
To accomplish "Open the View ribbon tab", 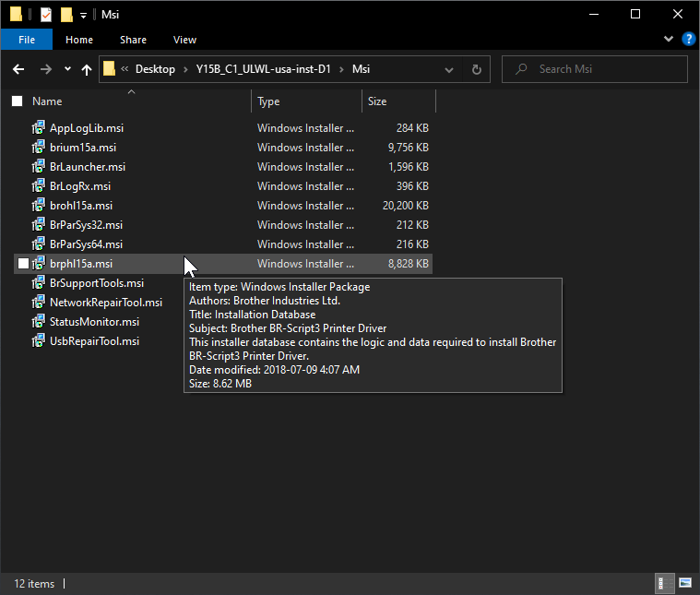I will click(x=184, y=40).
